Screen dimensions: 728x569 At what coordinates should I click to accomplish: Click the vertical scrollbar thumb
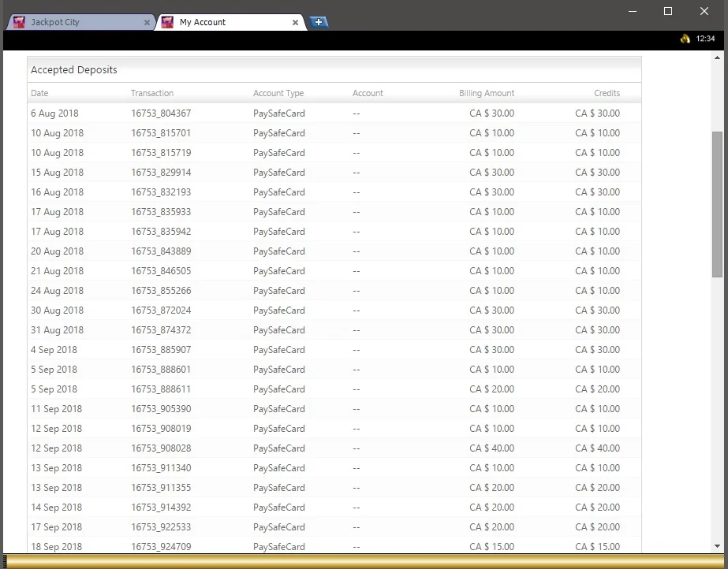tap(717, 204)
